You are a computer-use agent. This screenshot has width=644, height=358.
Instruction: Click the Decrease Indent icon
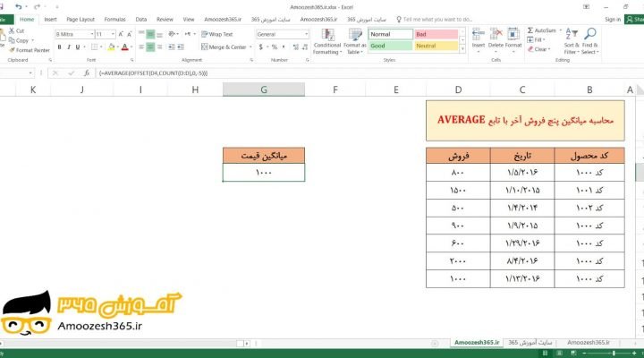171,47
